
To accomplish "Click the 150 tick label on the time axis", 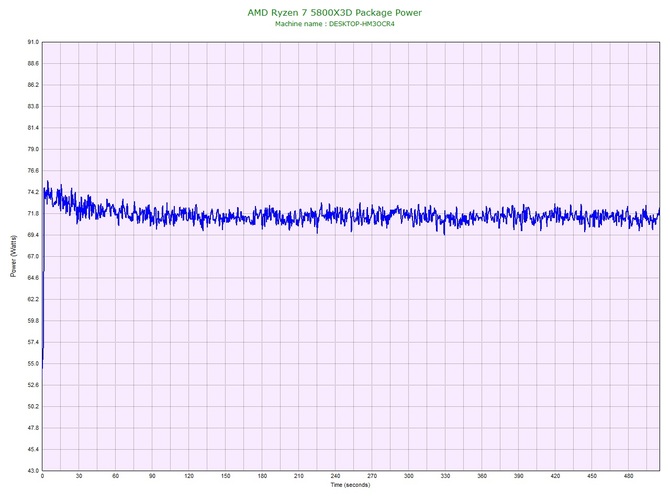I will pyautogui.click(x=226, y=476).
